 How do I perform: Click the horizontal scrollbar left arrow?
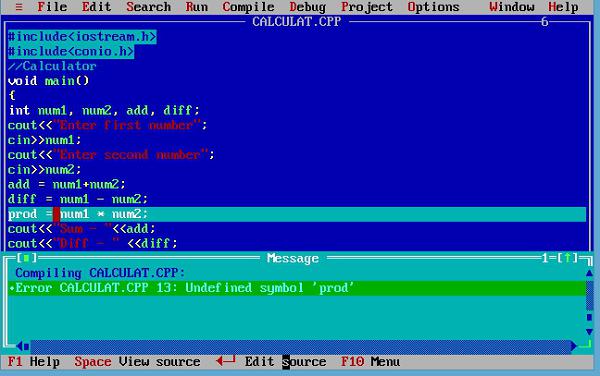(x=19, y=347)
